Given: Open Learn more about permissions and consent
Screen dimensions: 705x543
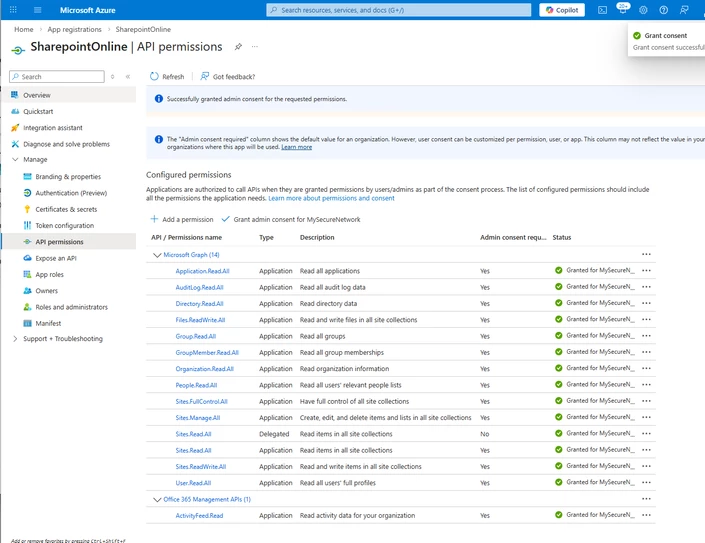Looking at the screenshot, I should (x=331, y=198).
